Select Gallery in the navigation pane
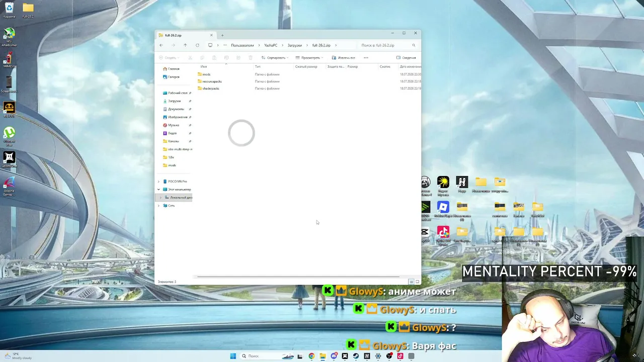The image size is (644, 362). [171, 77]
